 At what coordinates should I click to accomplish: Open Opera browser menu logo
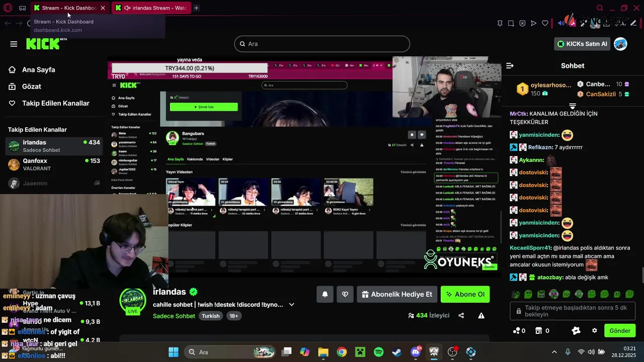point(8,8)
